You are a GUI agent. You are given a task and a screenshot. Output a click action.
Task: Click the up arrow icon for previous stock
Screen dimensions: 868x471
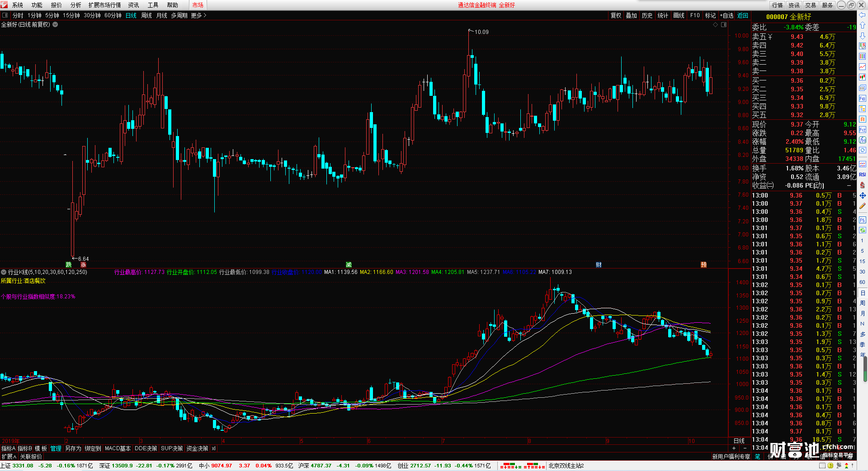(863, 25)
